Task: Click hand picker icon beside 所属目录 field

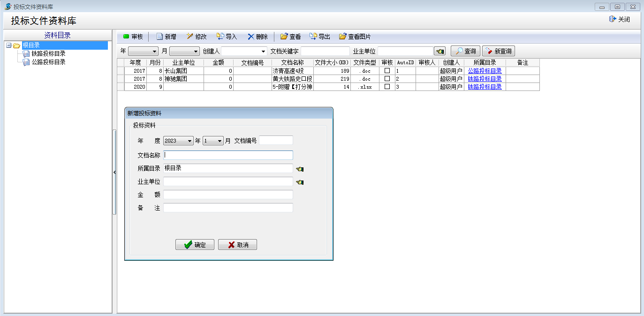Action: 300,169
